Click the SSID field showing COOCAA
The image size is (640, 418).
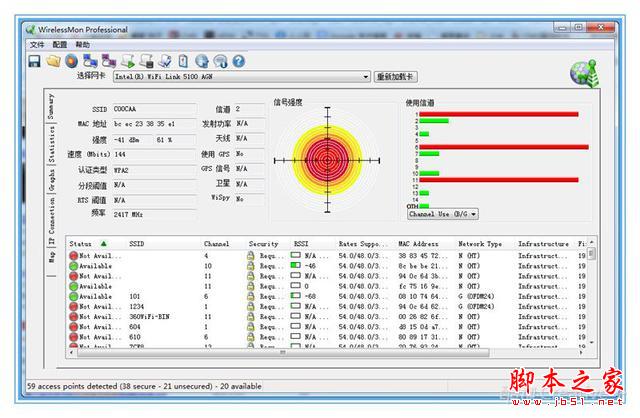pyautogui.click(x=154, y=109)
